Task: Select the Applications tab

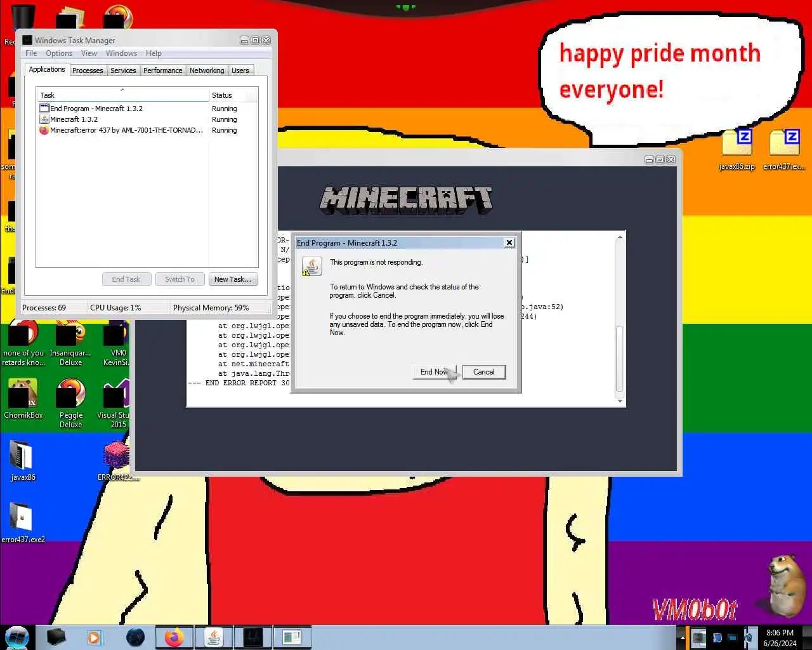Action: click(x=47, y=69)
